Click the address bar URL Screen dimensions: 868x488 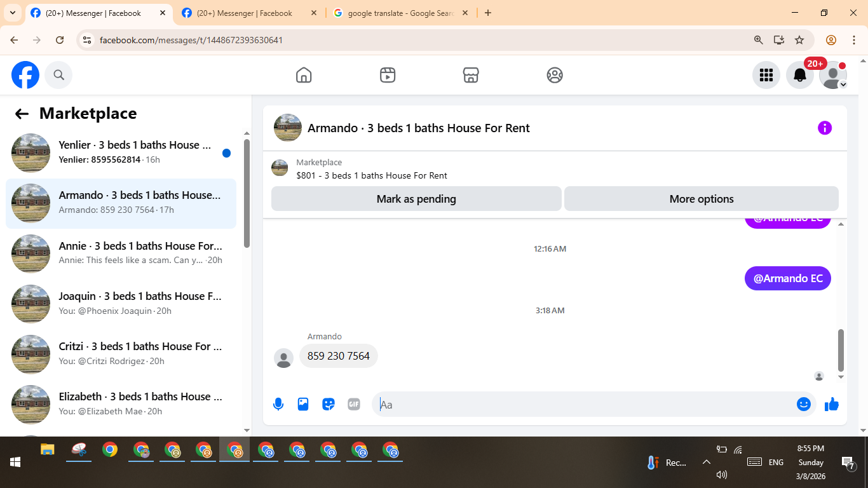(x=191, y=40)
